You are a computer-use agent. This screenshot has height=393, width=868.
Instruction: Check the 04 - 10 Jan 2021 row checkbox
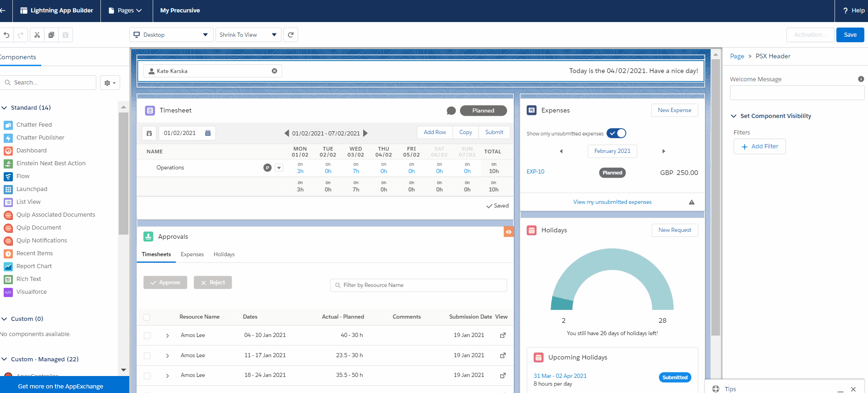click(147, 336)
